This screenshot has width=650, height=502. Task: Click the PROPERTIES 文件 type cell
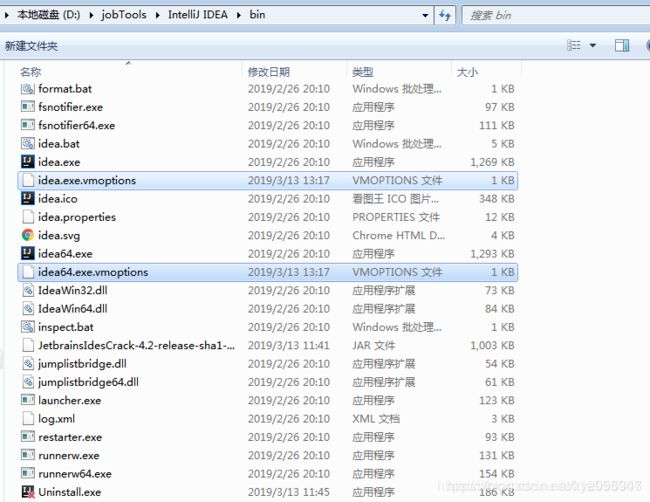[396, 217]
